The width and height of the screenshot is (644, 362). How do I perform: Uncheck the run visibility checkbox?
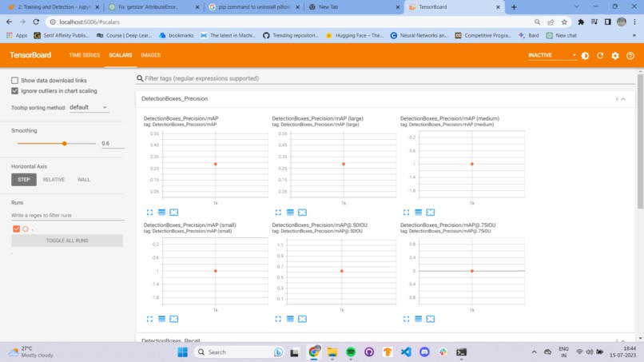(x=17, y=229)
